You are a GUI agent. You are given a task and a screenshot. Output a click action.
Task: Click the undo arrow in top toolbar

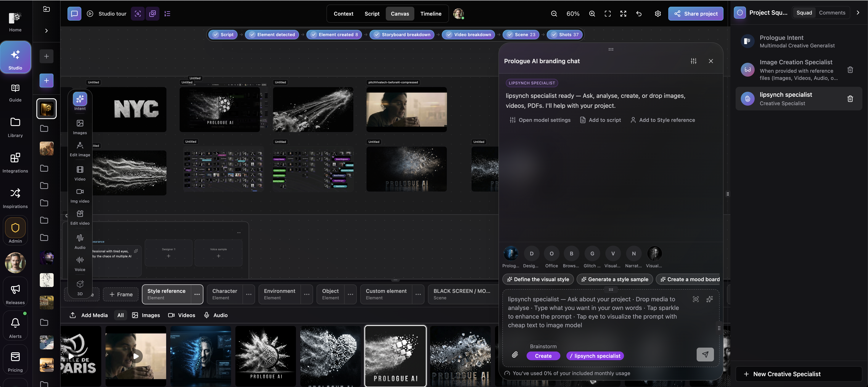tap(639, 14)
